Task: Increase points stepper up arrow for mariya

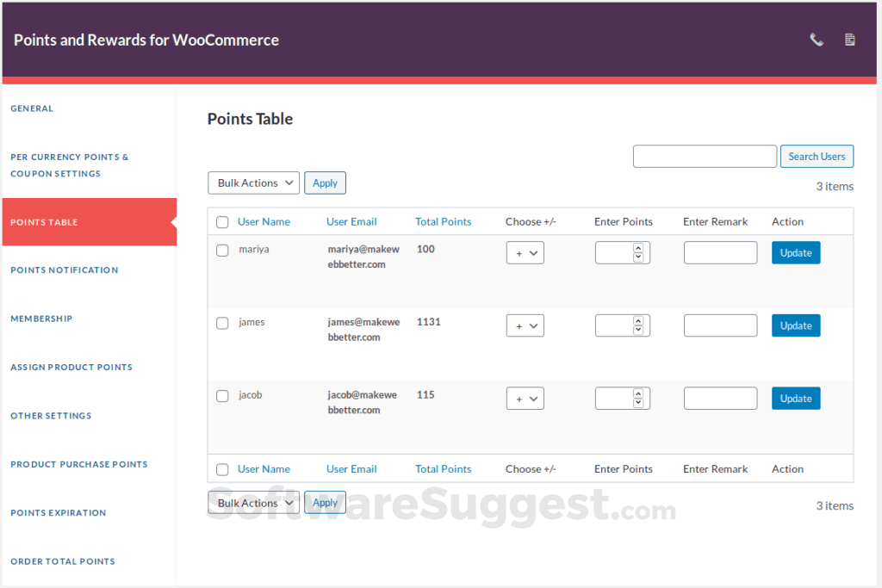Action: tap(638, 248)
